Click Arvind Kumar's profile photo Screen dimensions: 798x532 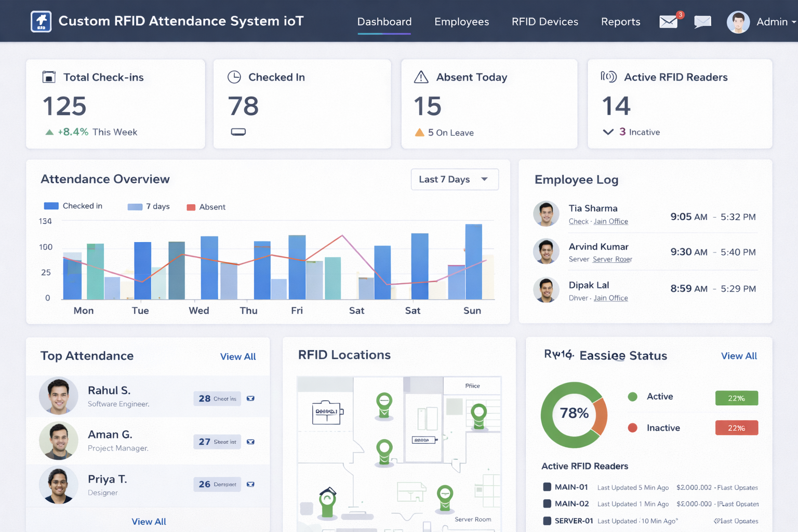tap(546, 251)
